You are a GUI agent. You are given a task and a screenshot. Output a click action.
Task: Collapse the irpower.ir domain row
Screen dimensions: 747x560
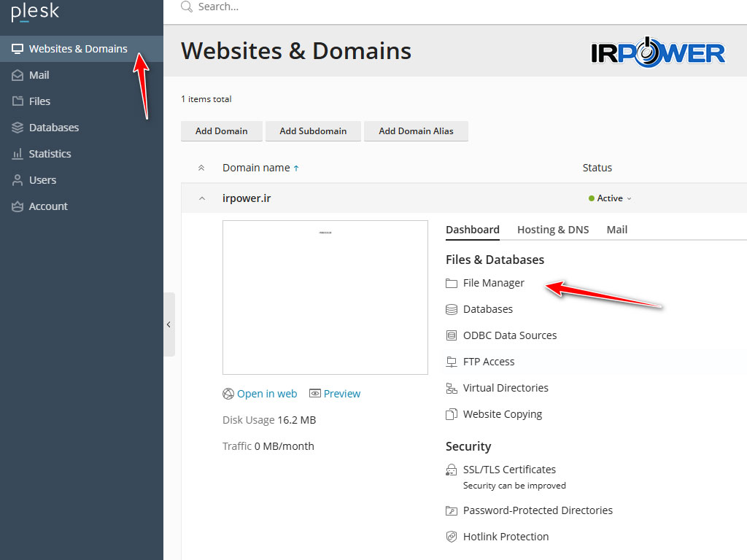[201, 198]
